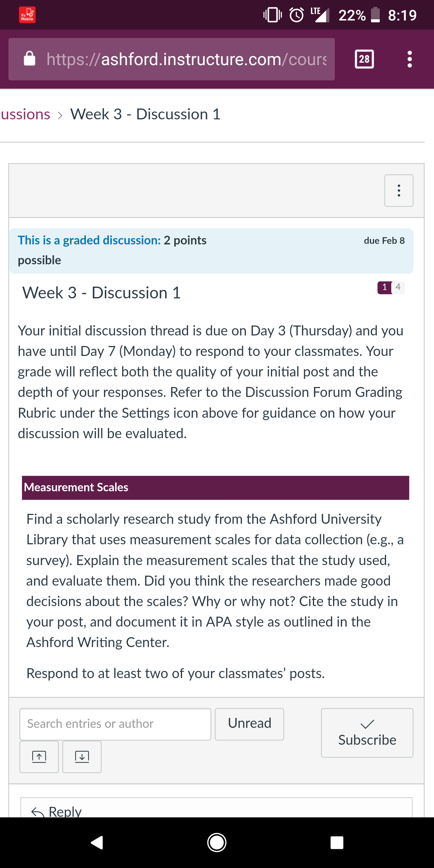434x868 pixels.
Task: Toggle the Unread filter button
Action: [x=249, y=724]
